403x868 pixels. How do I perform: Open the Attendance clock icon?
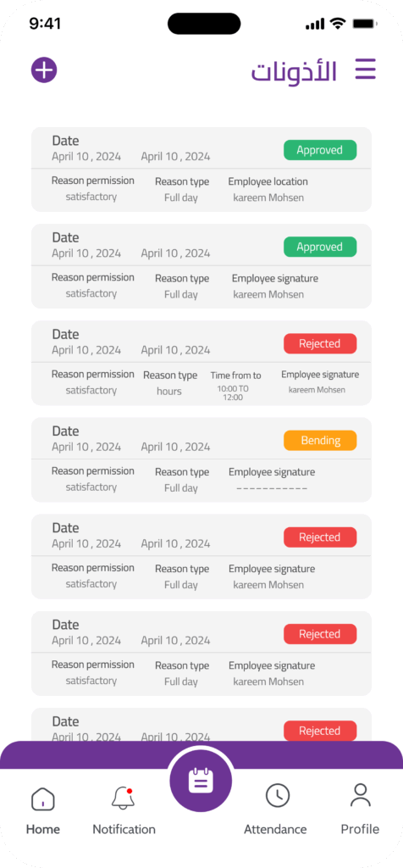pos(278,796)
